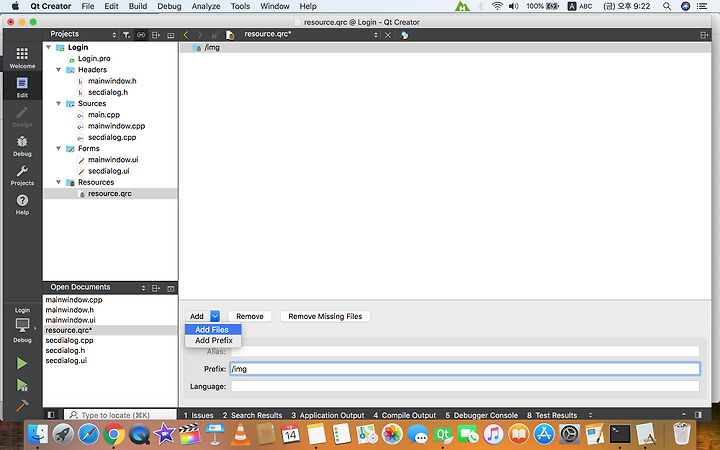Open secdialog.cpp from Open Documents
The width and height of the screenshot is (720, 450).
[x=69, y=340]
